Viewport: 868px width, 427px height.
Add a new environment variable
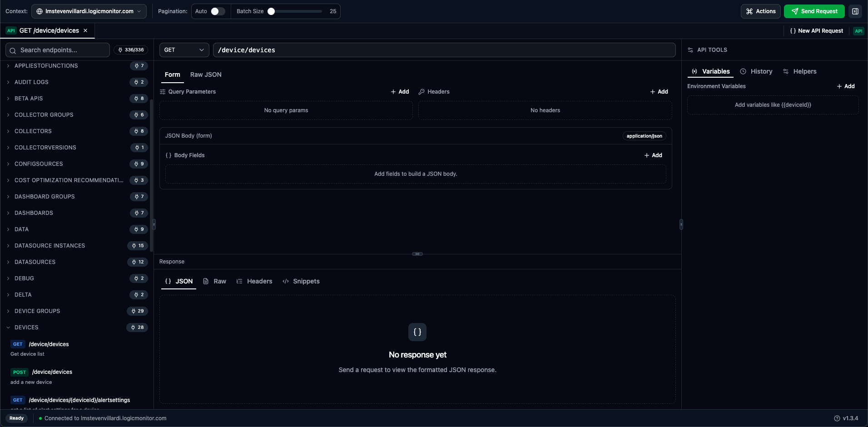(x=846, y=86)
